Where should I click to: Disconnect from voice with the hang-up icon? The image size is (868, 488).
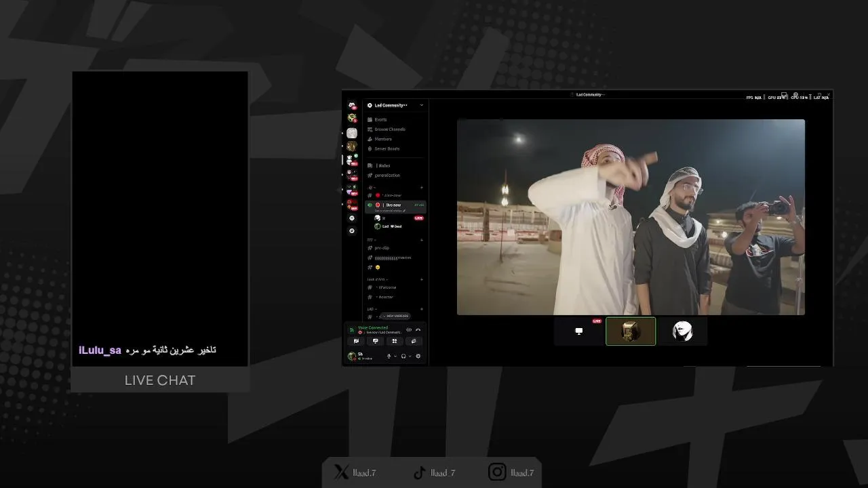tap(418, 330)
